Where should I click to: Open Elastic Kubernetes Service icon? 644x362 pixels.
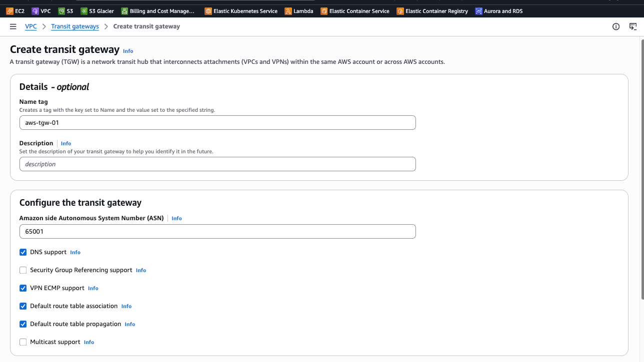pos(208,11)
